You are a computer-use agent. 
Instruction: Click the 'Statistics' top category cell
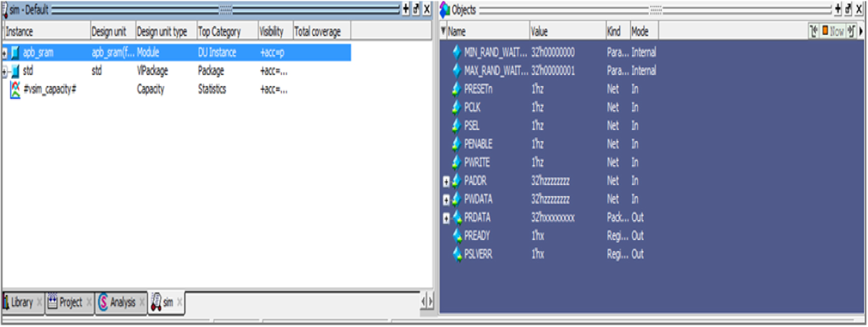212,89
